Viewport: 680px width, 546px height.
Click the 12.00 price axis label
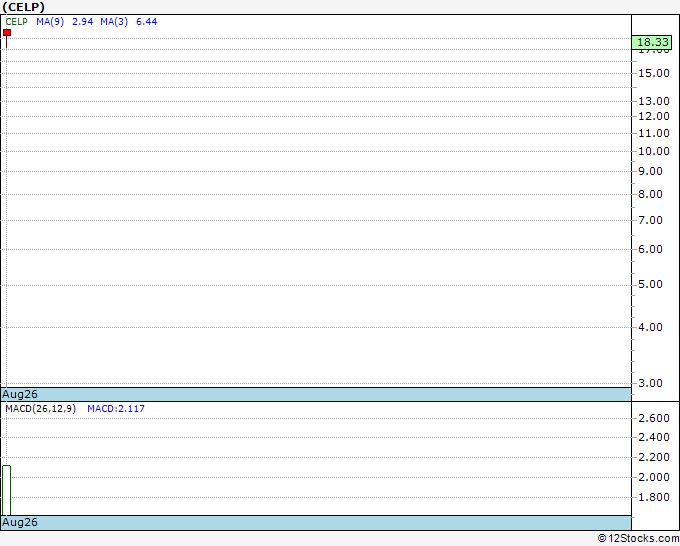click(x=654, y=116)
